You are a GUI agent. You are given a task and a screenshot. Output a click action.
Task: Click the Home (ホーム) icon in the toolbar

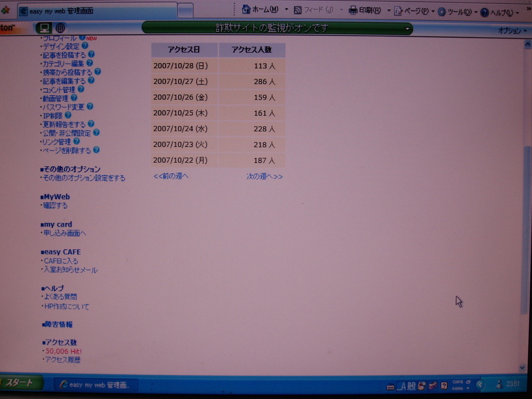(x=246, y=10)
